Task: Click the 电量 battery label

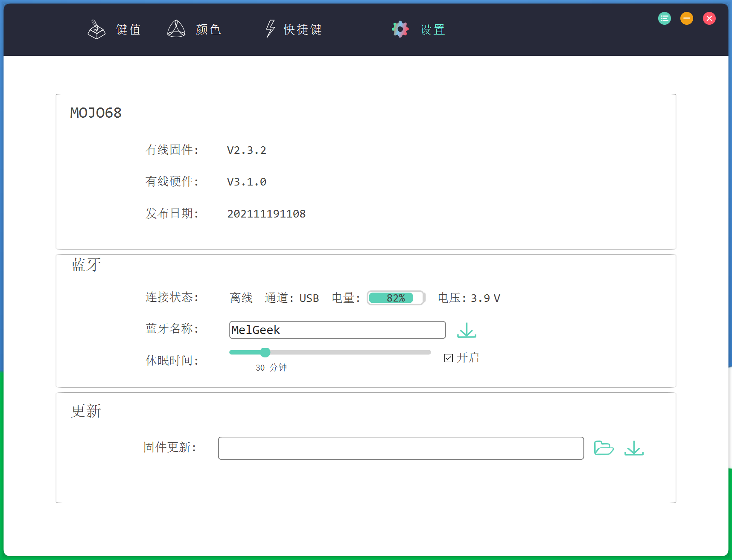Action: click(346, 298)
